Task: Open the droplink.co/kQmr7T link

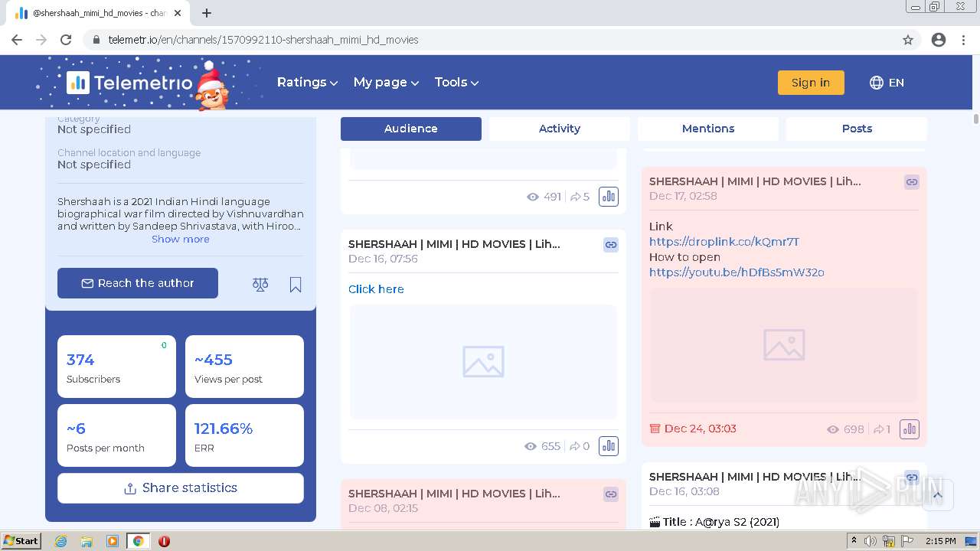Action: (x=724, y=242)
